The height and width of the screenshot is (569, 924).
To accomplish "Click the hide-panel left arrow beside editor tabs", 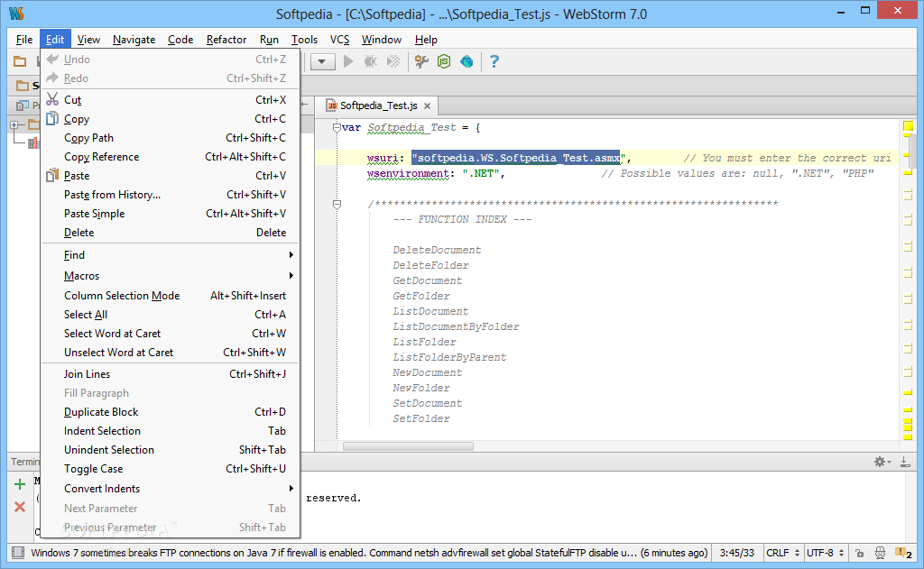I will 305,105.
